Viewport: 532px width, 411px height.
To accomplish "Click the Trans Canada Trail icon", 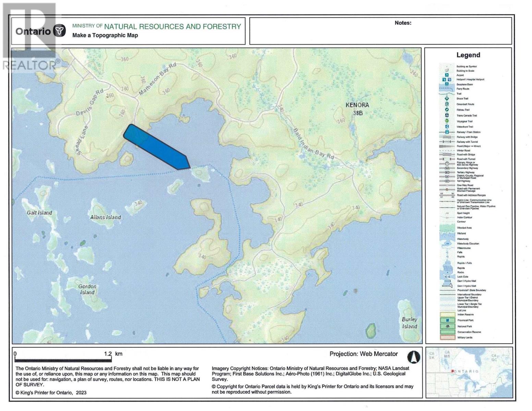I will pyautogui.click(x=447, y=115).
